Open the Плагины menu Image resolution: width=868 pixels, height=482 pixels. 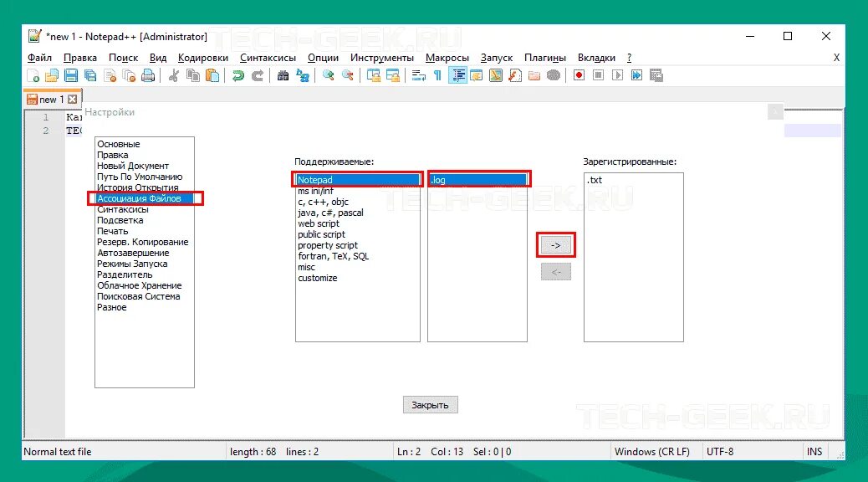545,58
